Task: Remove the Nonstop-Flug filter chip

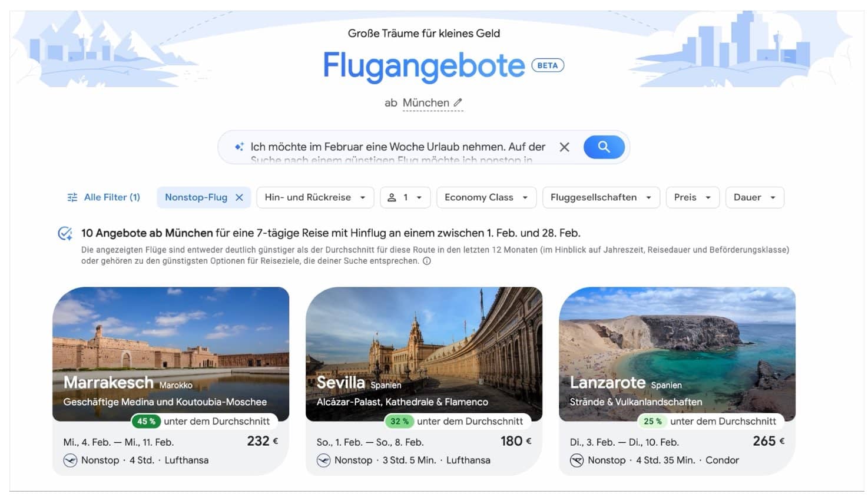Action: click(238, 197)
